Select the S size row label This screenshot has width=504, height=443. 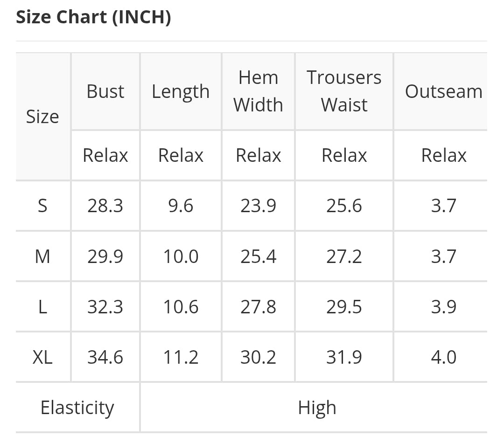[42, 206]
